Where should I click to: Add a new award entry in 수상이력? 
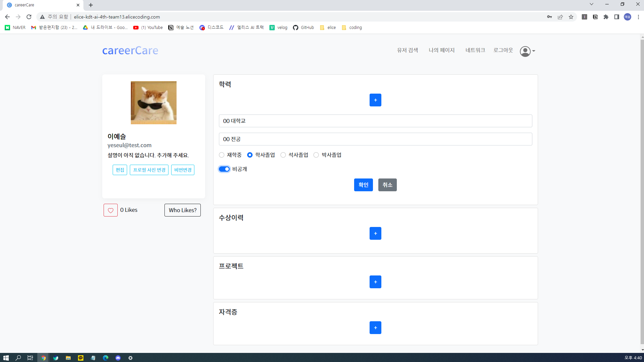(x=375, y=233)
